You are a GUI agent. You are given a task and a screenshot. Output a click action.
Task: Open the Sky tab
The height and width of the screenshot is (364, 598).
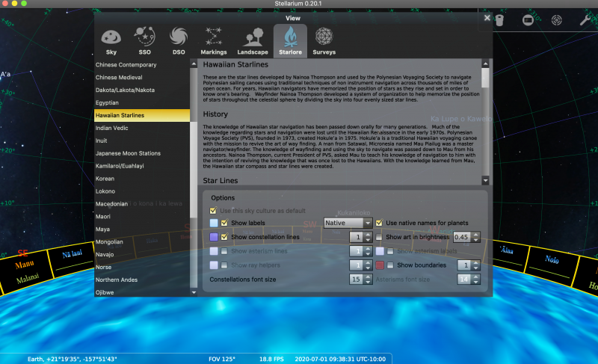pyautogui.click(x=111, y=42)
